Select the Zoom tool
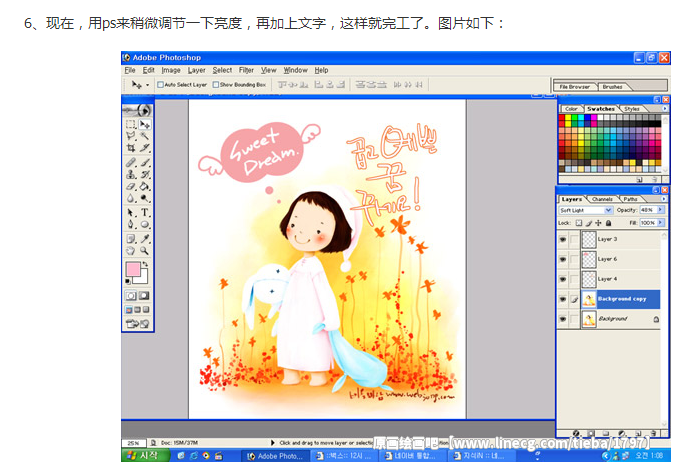Screen dimensions: 691x462 pyautogui.click(x=145, y=250)
